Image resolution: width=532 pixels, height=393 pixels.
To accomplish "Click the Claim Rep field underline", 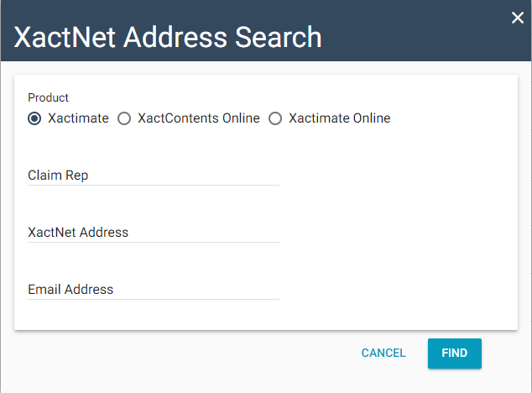I will 153,185.
